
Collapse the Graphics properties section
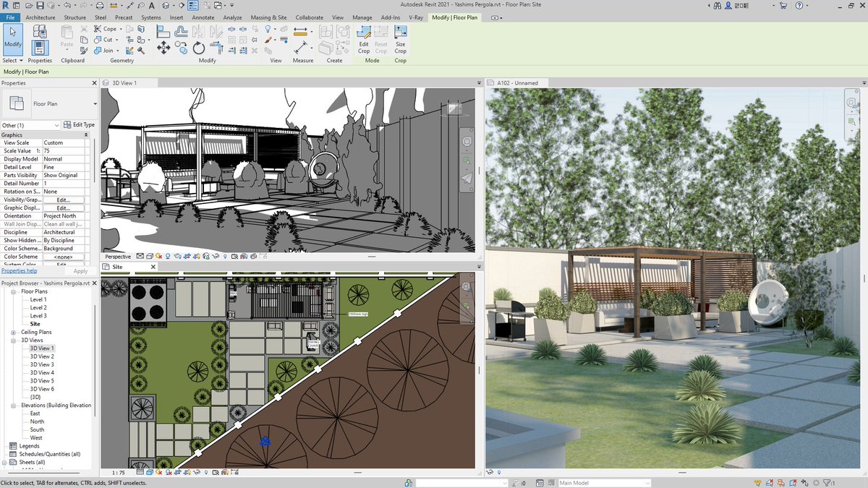pos(86,135)
